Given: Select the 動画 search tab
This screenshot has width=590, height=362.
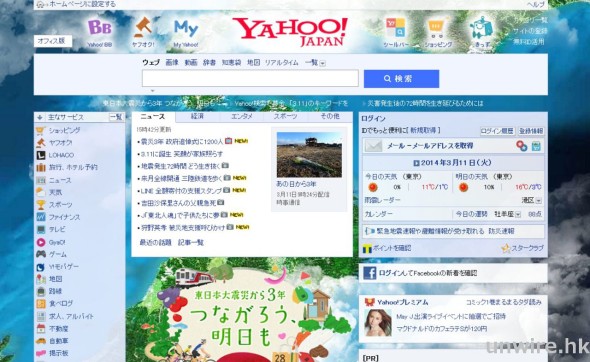Looking at the screenshot, I should [x=191, y=63].
